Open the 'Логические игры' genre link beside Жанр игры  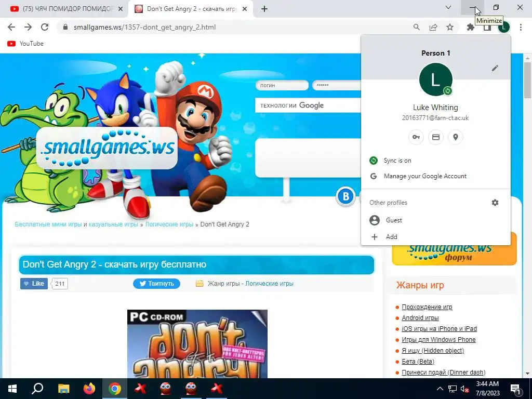click(x=269, y=284)
